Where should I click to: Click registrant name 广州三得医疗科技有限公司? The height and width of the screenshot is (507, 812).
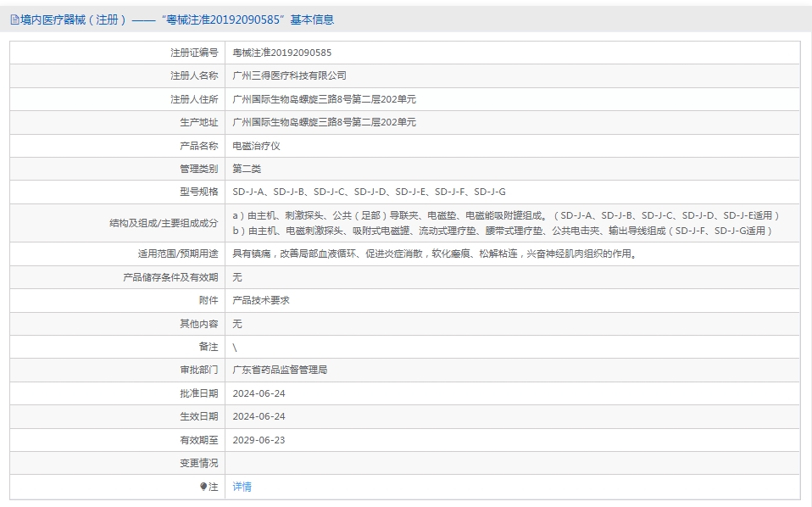[x=289, y=75]
